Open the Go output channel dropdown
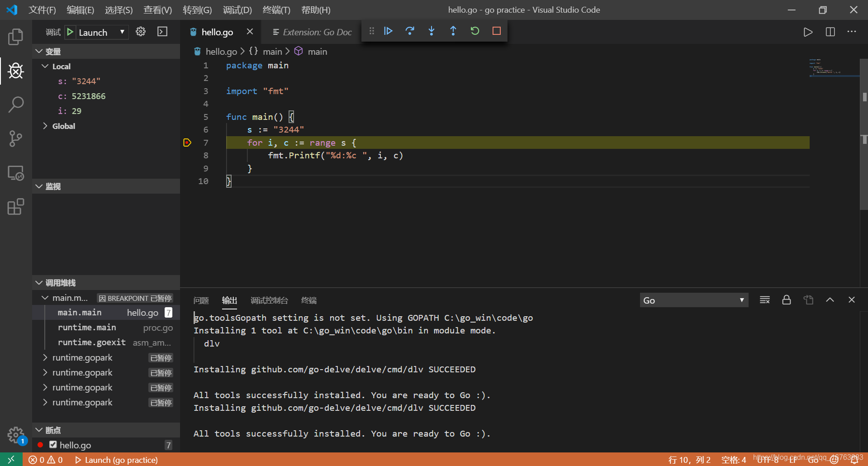The height and width of the screenshot is (466, 868). click(693, 300)
